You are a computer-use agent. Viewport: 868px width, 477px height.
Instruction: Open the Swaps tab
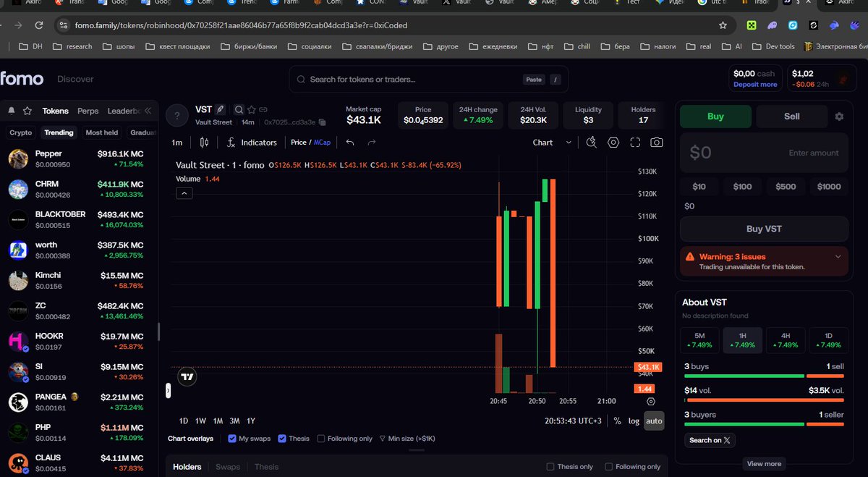coord(228,467)
